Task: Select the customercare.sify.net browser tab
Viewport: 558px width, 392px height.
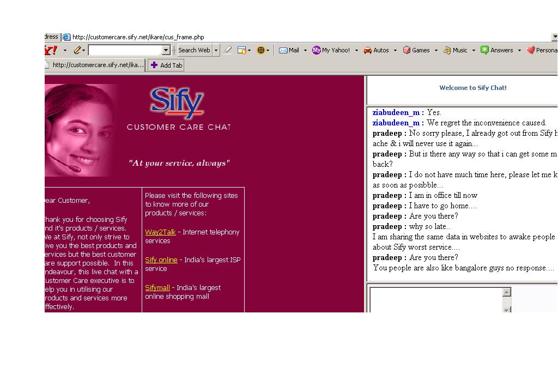Action: 95,65
